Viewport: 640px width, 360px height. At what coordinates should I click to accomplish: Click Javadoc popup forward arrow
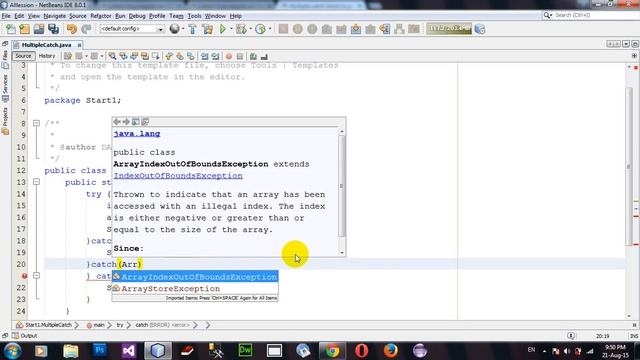point(126,122)
